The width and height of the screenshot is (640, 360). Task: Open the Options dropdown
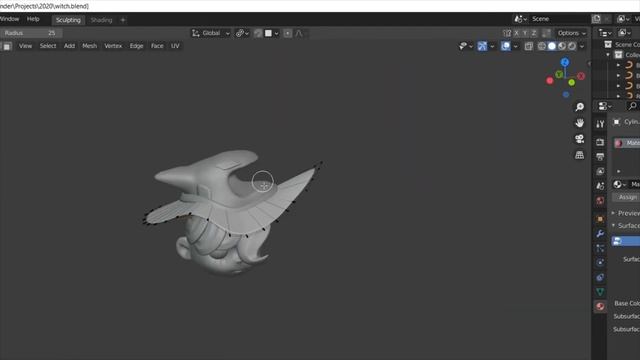click(x=571, y=33)
